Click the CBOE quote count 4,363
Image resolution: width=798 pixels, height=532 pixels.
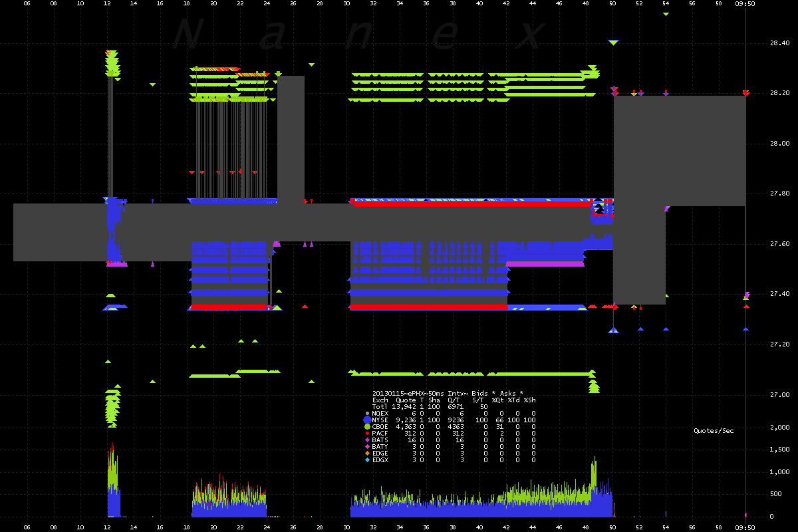point(406,427)
